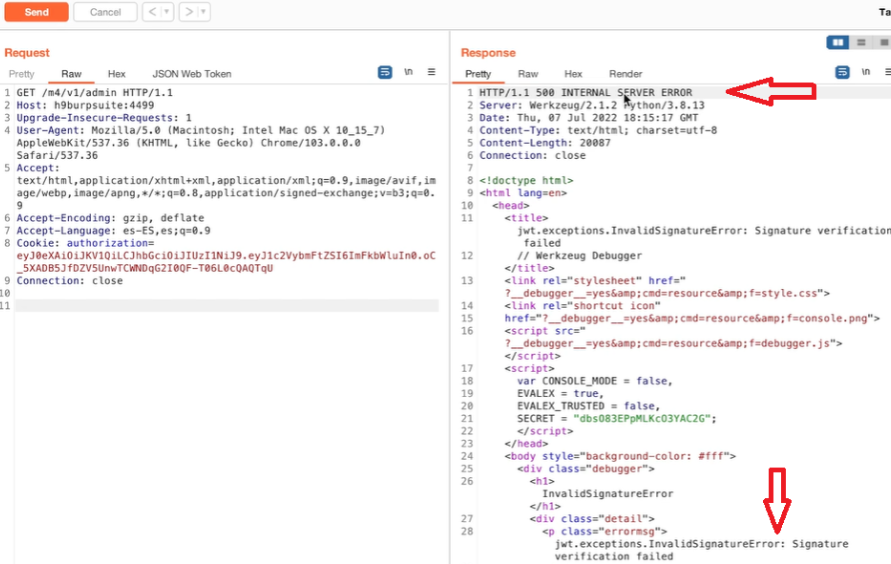Click the Cookie: authorization= header line
The height and width of the screenshot is (564, 891).
pyautogui.click(x=85, y=243)
